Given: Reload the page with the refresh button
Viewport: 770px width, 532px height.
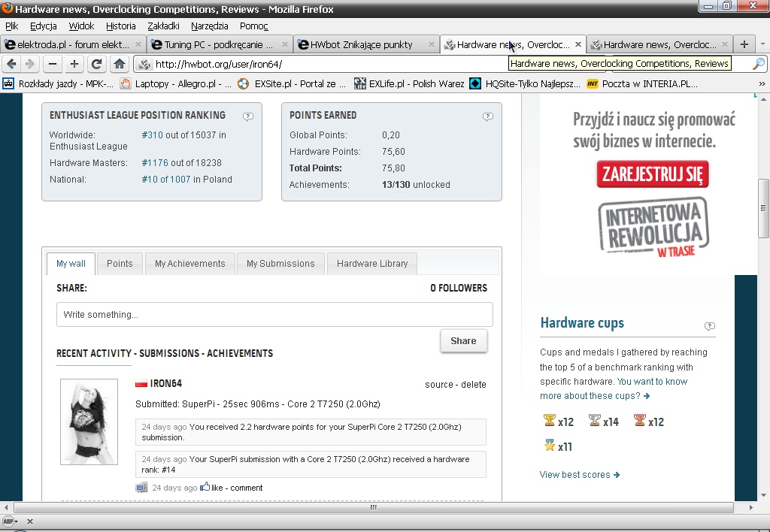Looking at the screenshot, I should pos(97,64).
